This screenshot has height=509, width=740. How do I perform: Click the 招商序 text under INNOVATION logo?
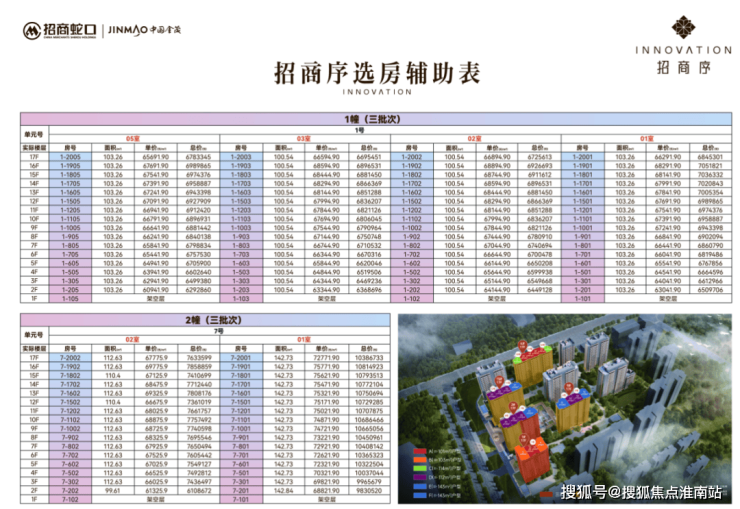coord(683,67)
